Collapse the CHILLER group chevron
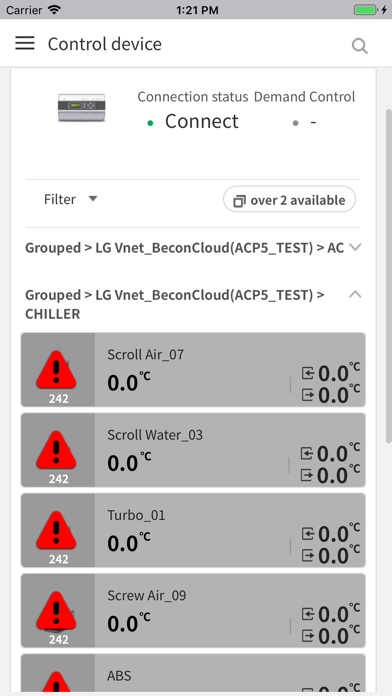This screenshot has width=392, height=696. click(355, 294)
